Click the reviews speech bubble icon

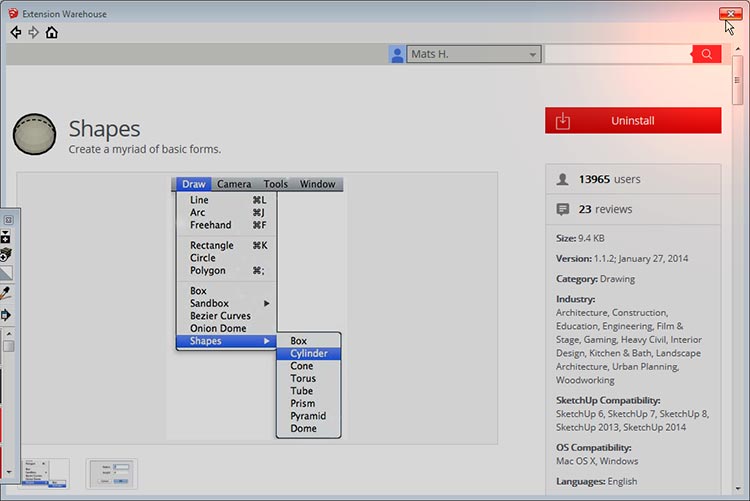tap(563, 209)
